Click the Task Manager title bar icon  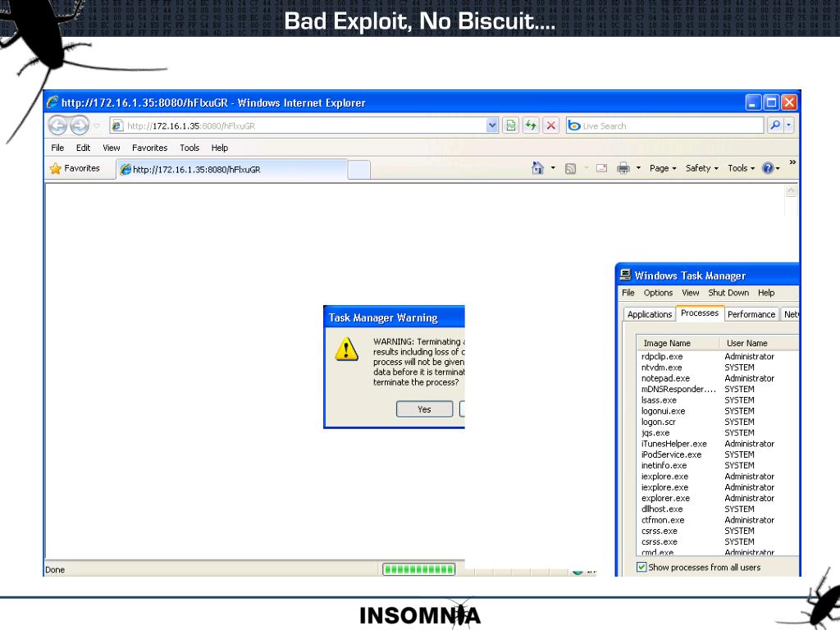click(x=624, y=275)
